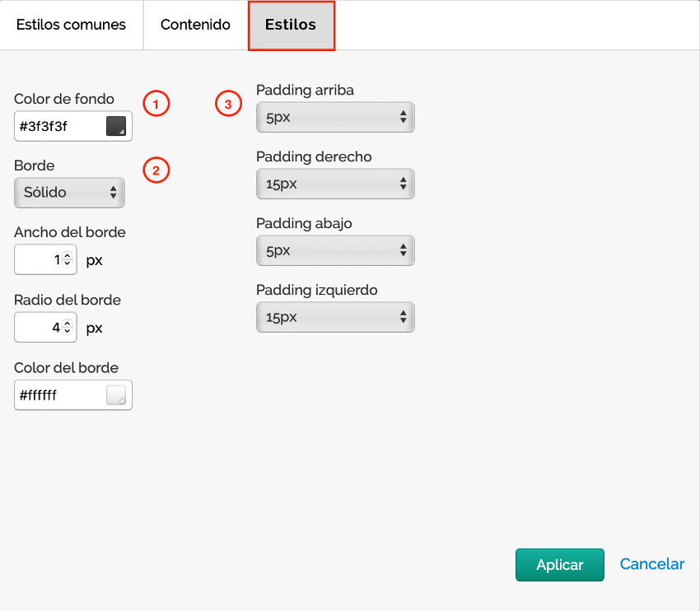Open the dark background color swatch picker
Screen dimensions: 700x611
pyautogui.click(x=115, y=126)
